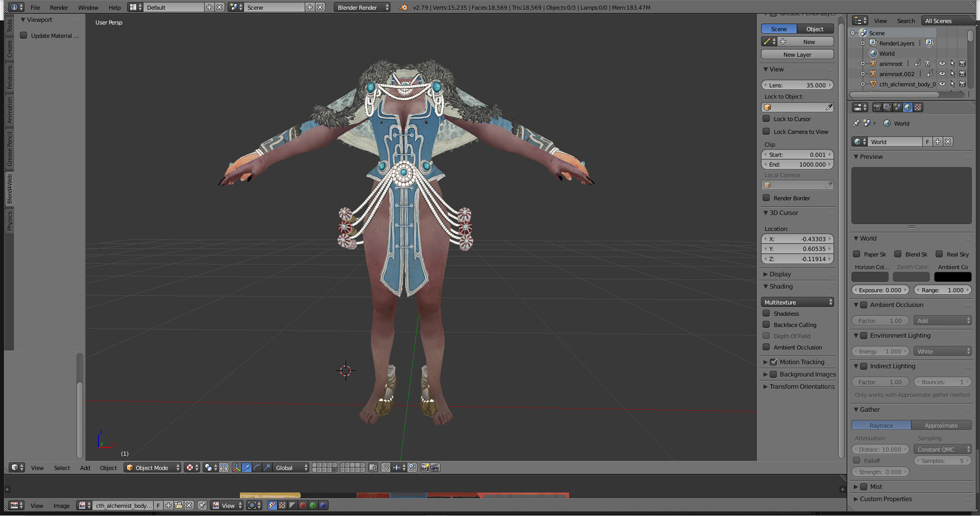
Task: Click the OpenGL render image camera icon
Action: pyautogui.click(x=425, y=467)
